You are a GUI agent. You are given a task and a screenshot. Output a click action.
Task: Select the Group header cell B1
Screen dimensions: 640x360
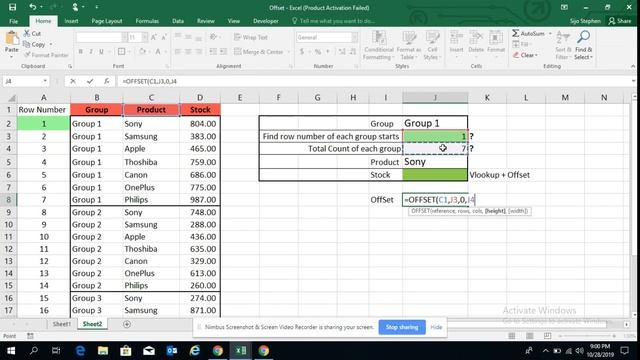pos(96,110)
